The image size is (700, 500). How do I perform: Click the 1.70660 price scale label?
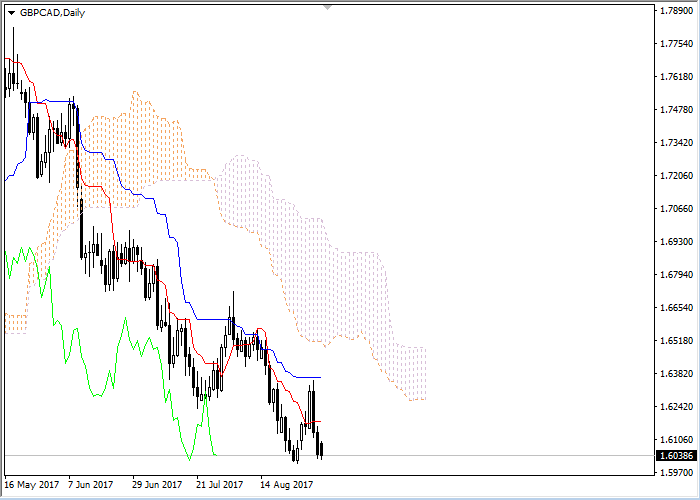pos(677,208)
